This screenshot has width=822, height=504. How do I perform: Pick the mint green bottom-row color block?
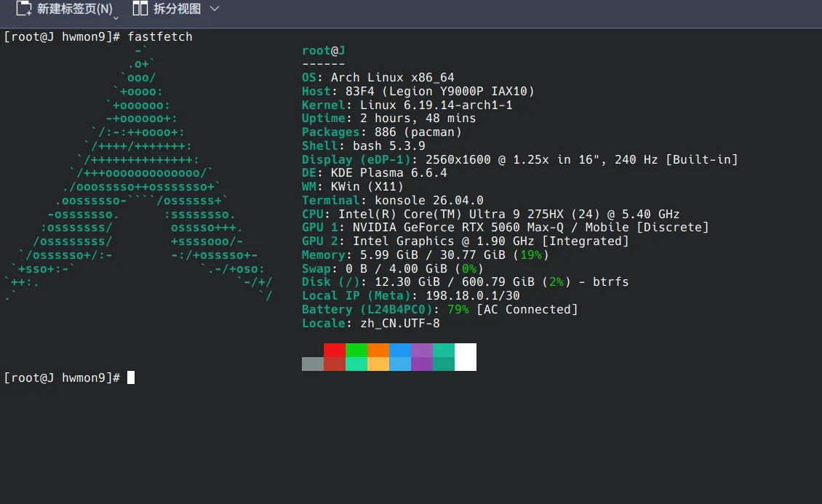[x=356, y=364]
